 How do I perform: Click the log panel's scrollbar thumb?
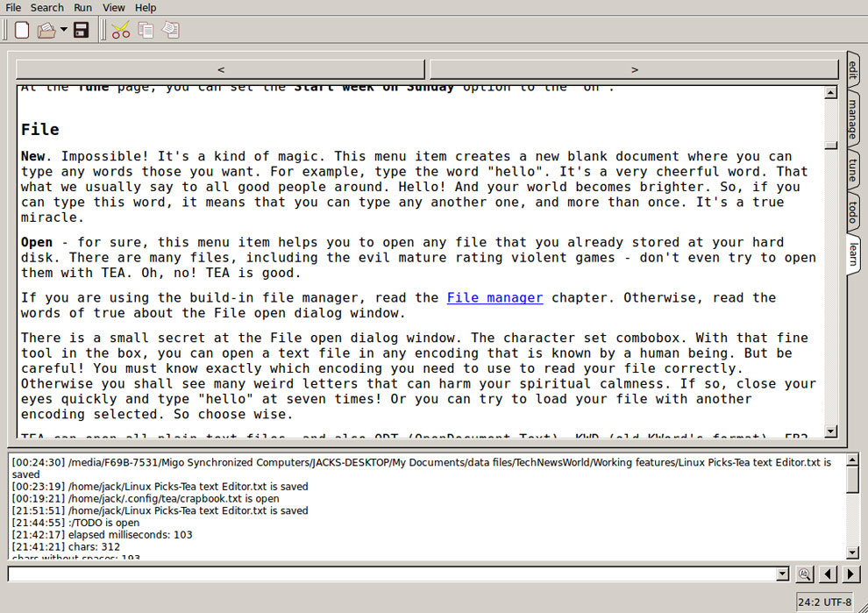tap(852, 479)
